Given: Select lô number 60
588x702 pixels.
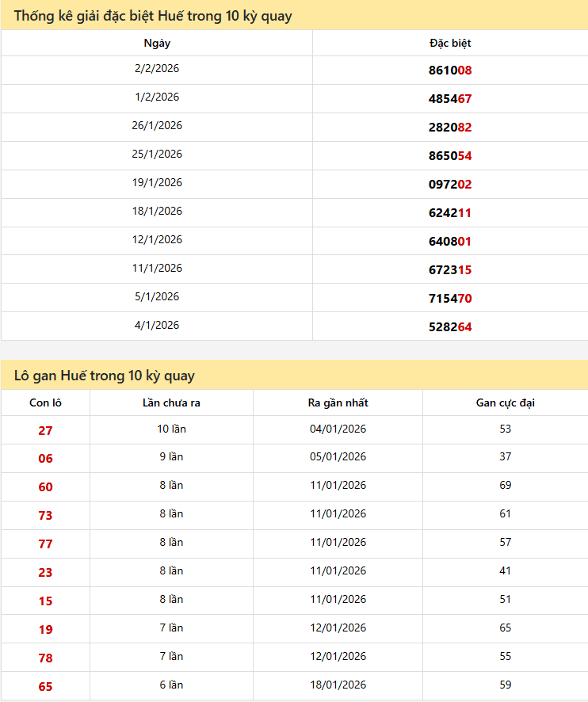Looking at the screenshot, I should (x=45, y=487).
